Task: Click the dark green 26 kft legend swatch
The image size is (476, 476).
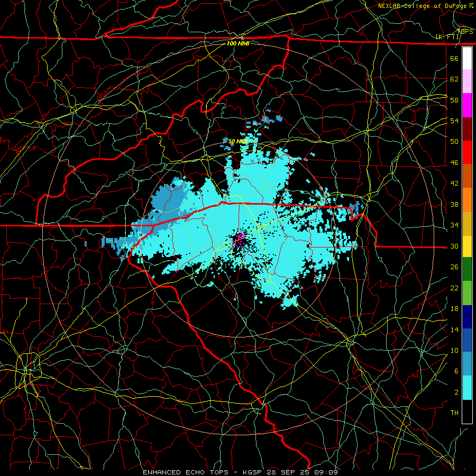Action: [467, 269]
